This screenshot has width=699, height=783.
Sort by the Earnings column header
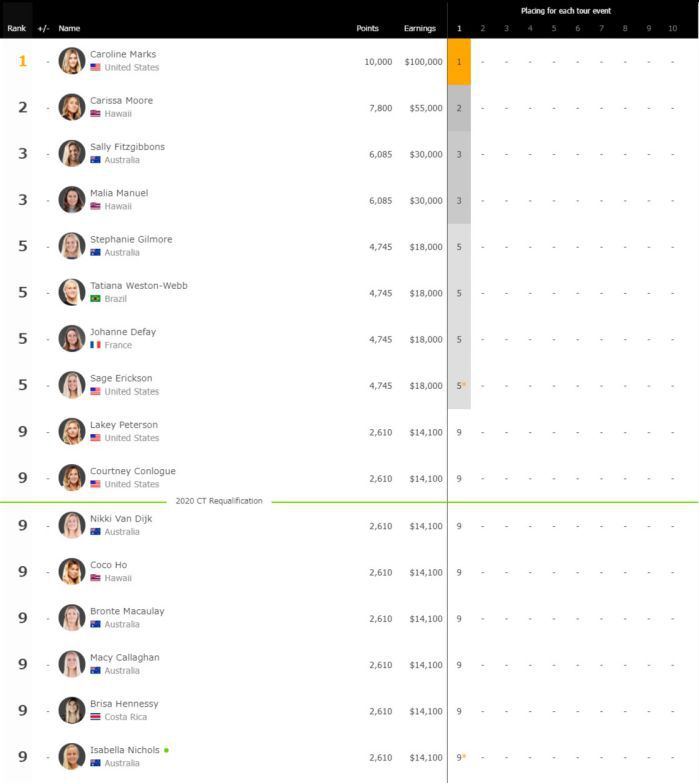419,28
